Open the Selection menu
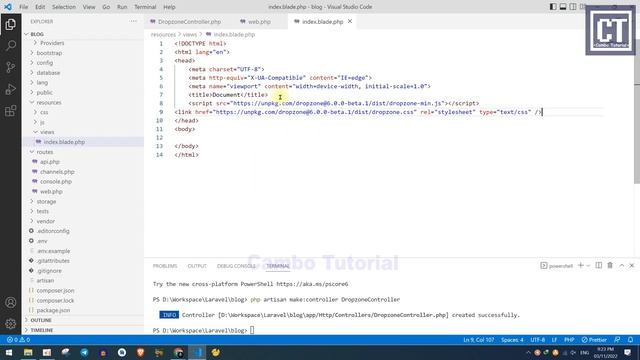 pyautogui.click(x=64, y=7)
